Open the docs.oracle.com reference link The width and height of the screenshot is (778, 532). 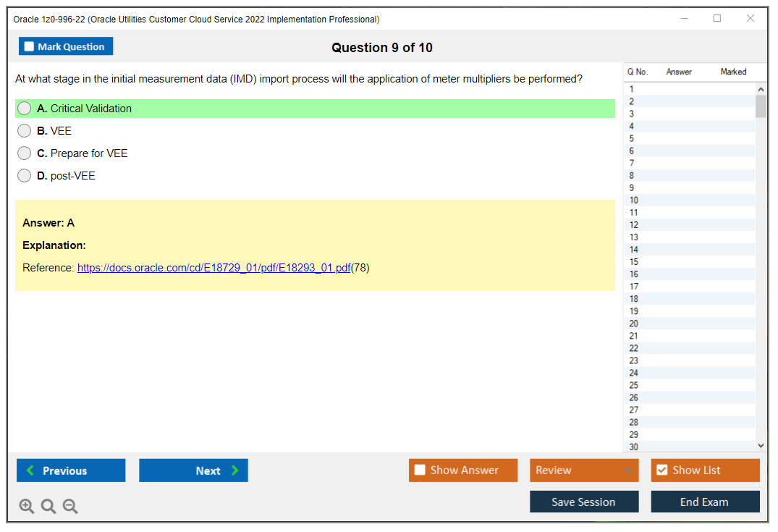click(213, 267)
